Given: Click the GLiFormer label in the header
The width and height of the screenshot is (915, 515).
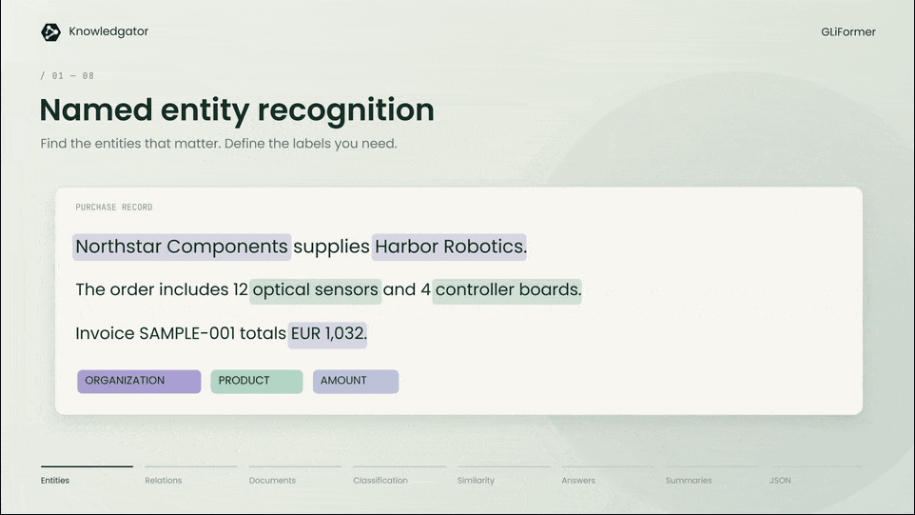Looking at the screenshot, I should coord(848,32).
